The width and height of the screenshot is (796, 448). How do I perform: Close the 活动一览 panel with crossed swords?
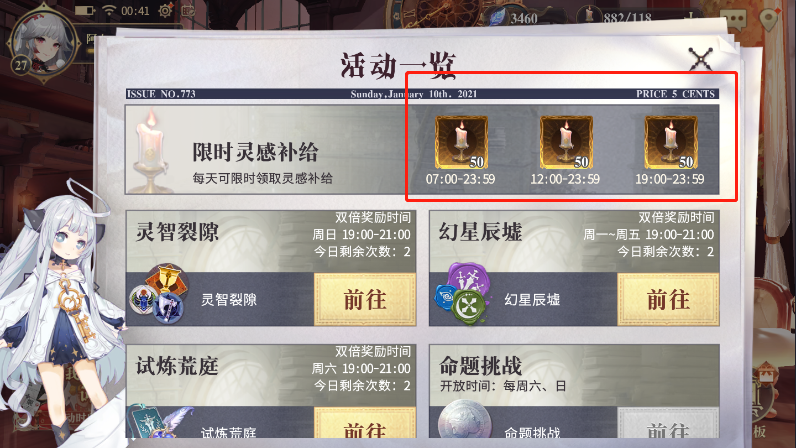(x=701, y=59)
